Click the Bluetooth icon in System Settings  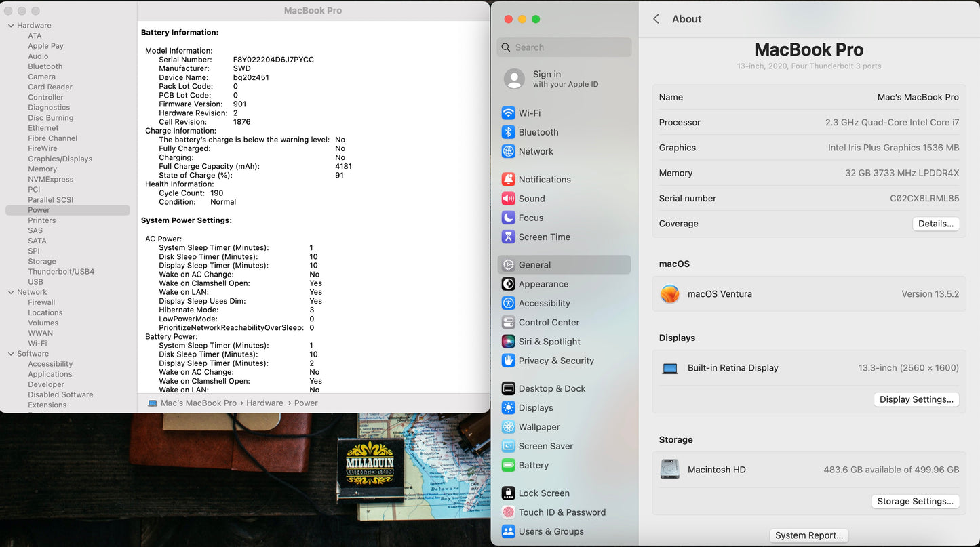coord(508,132)
